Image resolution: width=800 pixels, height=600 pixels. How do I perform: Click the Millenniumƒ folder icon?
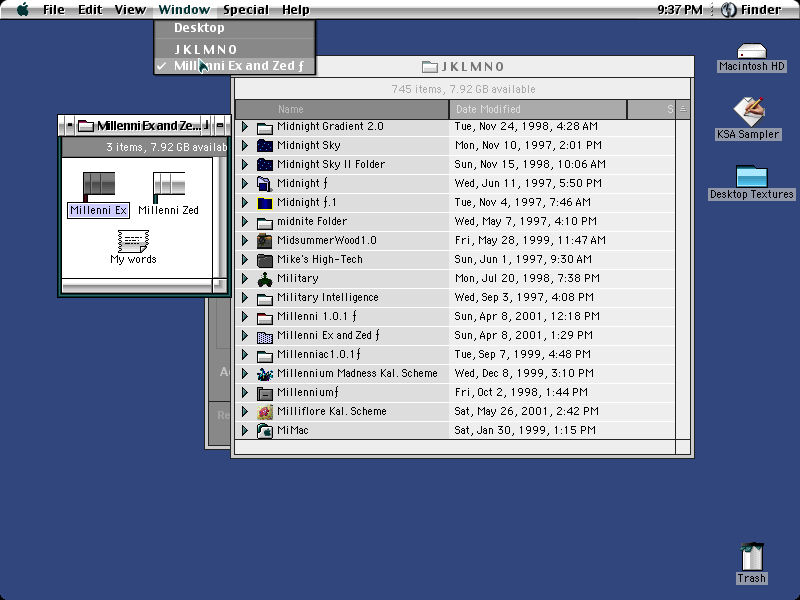264,392
